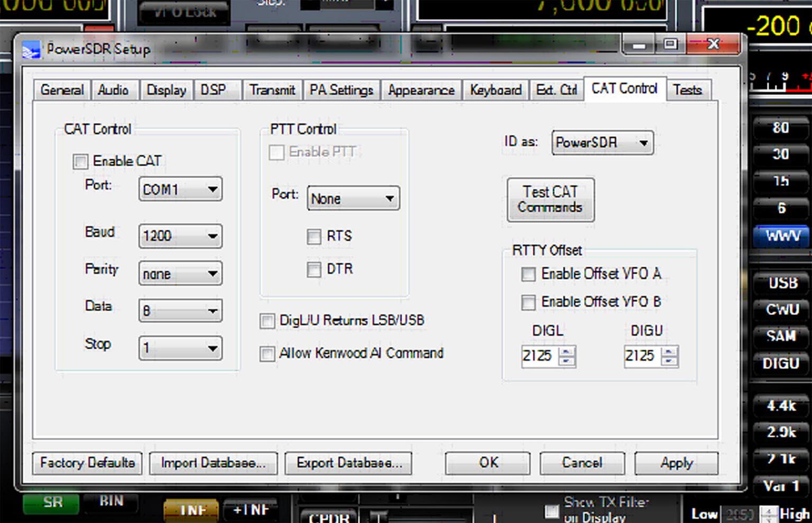This screenshot has height=523, width=812.
Task: Adjust the DIGL offset spinner arrows
Action: point(567,356)
